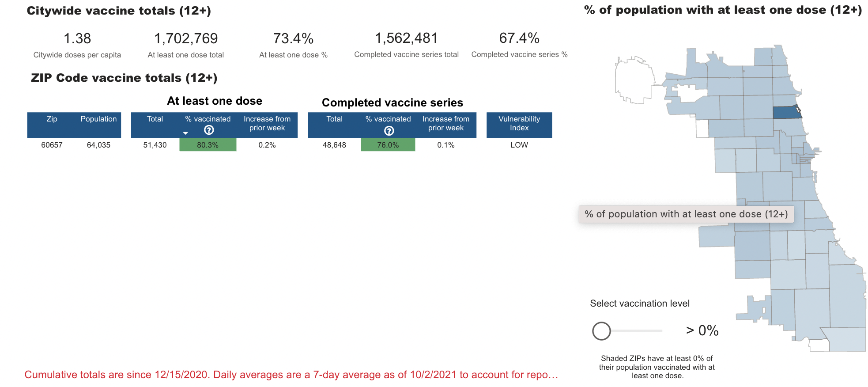The height and width of the screenshot is (387, 868).
Task: Click the 1,702,769 at least one dose total
Action: coord(186,39)
